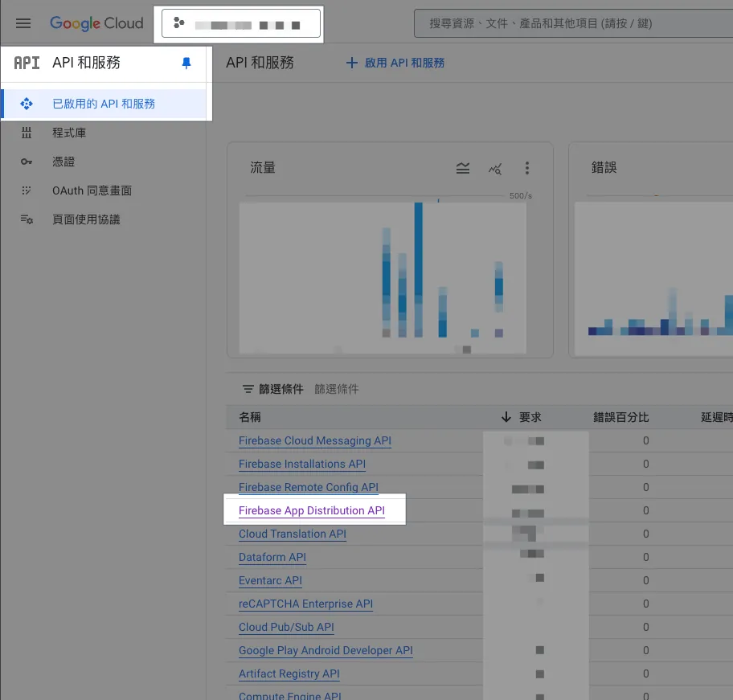The height and width of the screenshot is (700, 733).
Task: Open 頁面使用協議 in sidebar
Action: click(x=86, y=219)
